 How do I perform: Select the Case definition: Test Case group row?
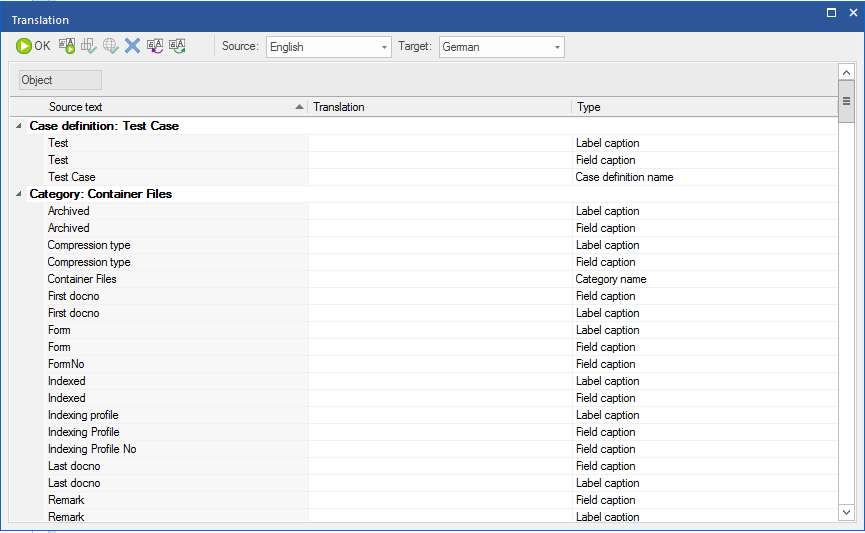pyautogui.click(x=432, y=126)
